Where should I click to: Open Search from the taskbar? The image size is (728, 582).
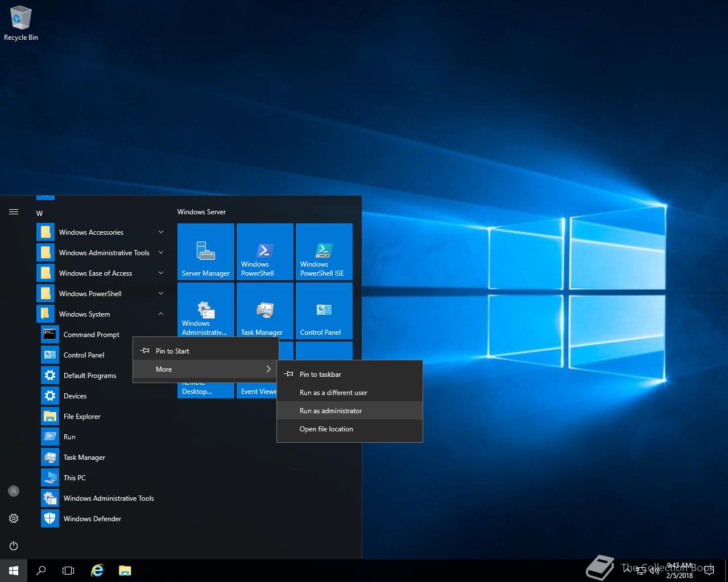click(41, 570)
